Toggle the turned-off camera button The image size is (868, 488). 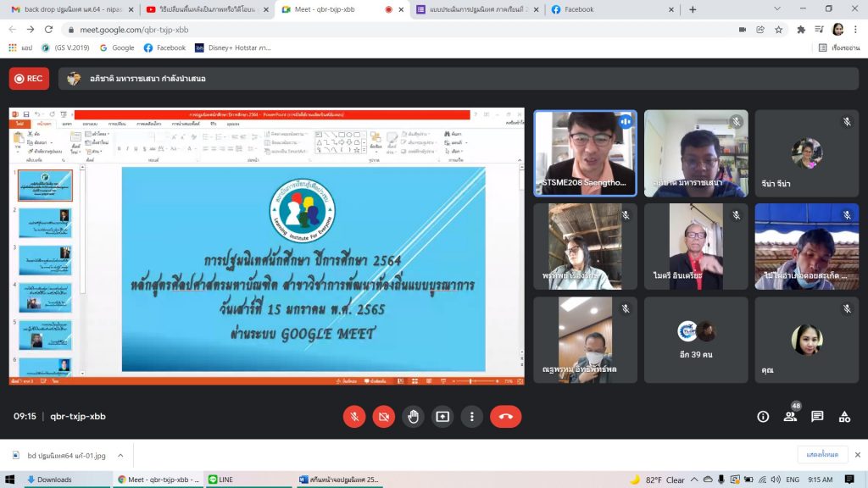(x=384, y=416)
